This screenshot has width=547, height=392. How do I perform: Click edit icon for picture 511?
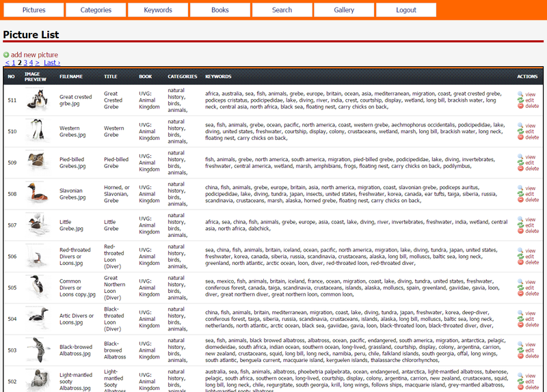click(520, 100)
